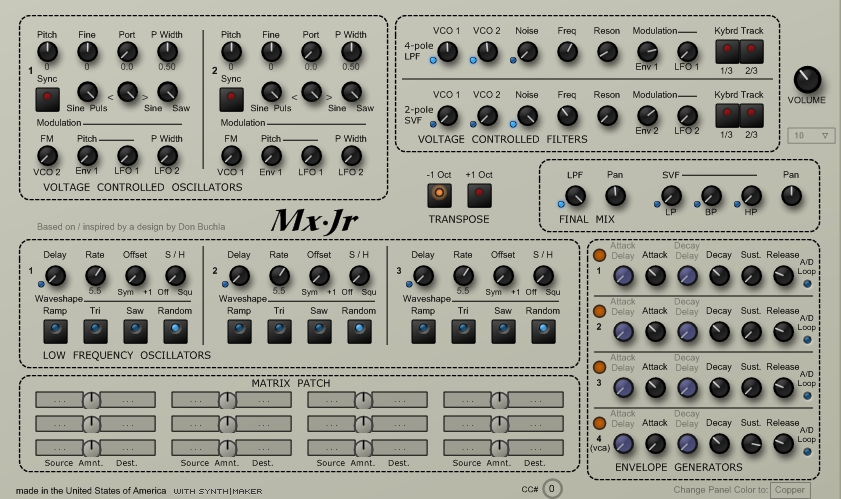Open second matrix column Source selector, middle row
The width and height of the screenshot is (841, 499).
pyautogui.click(x=196, y=424)
